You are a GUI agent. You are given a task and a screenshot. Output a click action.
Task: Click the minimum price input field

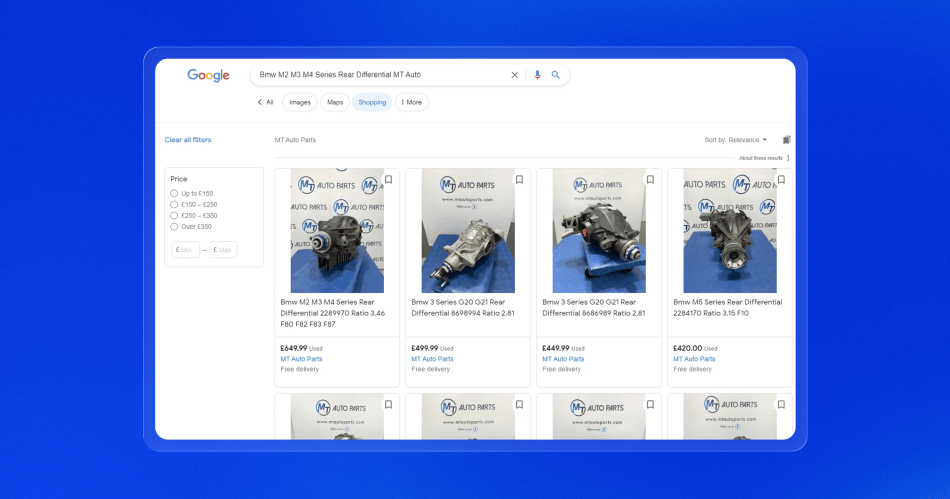pyautogui.click(x=185, y=250)
